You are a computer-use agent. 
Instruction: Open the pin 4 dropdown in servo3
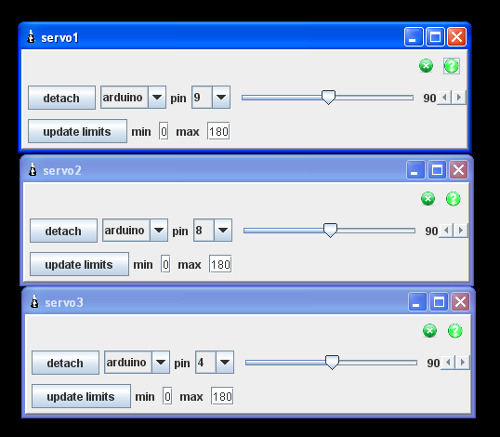225,362
